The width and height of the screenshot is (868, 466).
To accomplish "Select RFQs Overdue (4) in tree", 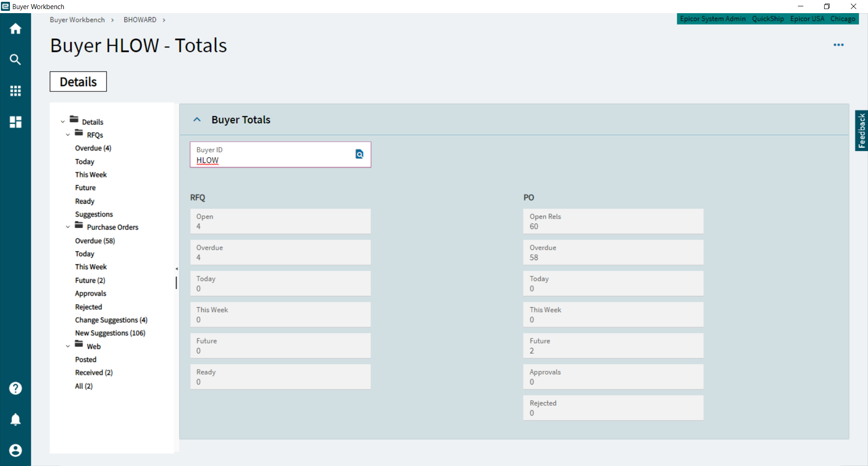I will [93, 148].
